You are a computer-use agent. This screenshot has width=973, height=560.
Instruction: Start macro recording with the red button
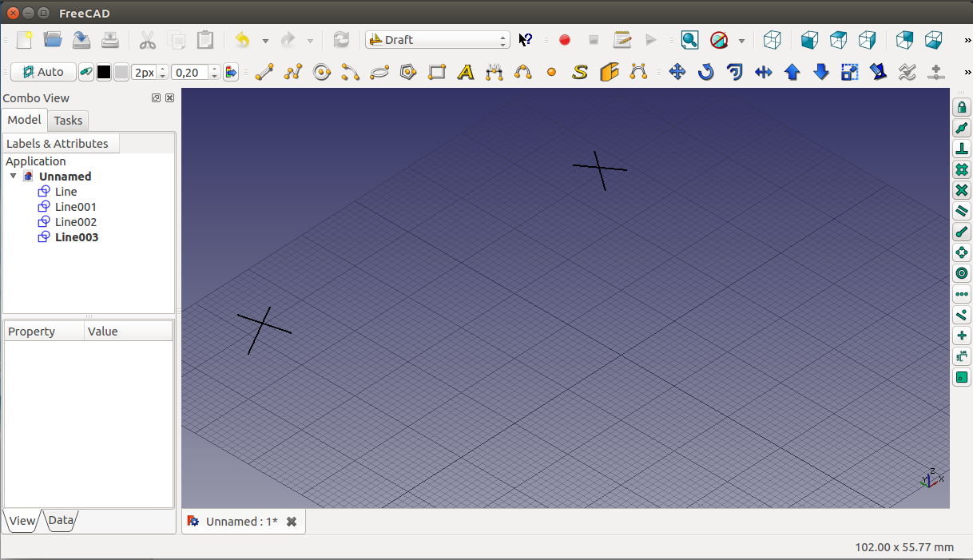point(565,40)
